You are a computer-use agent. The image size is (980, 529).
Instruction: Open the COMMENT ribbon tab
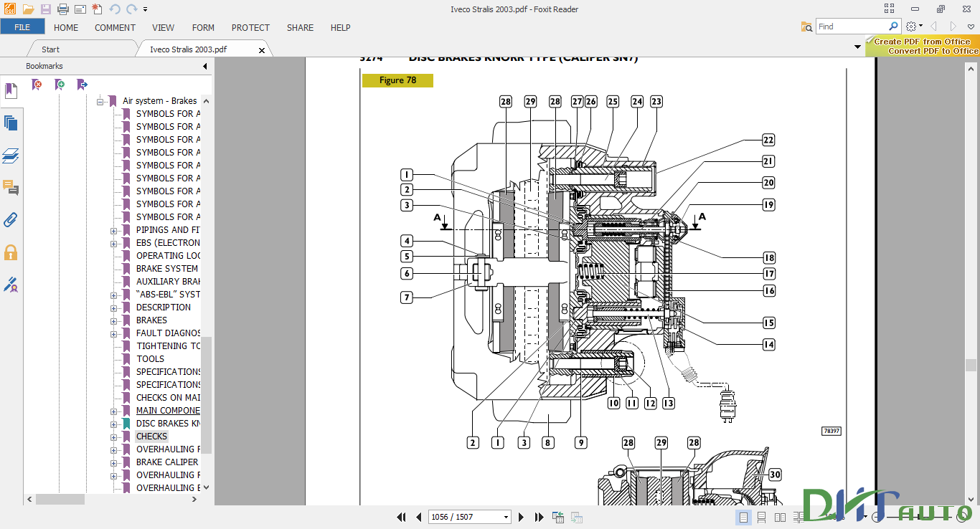pyautogui.click(x=115, y=28)
